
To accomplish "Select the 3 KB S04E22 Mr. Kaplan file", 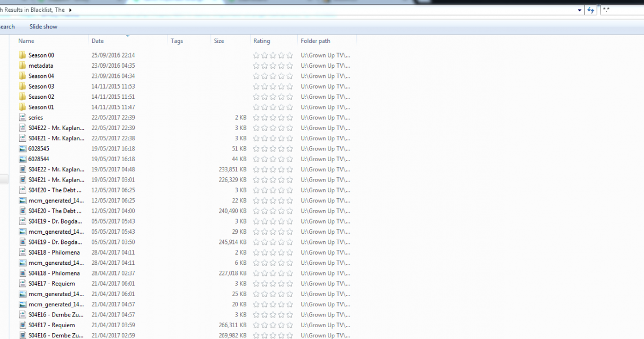I will (x=56, y=128).
